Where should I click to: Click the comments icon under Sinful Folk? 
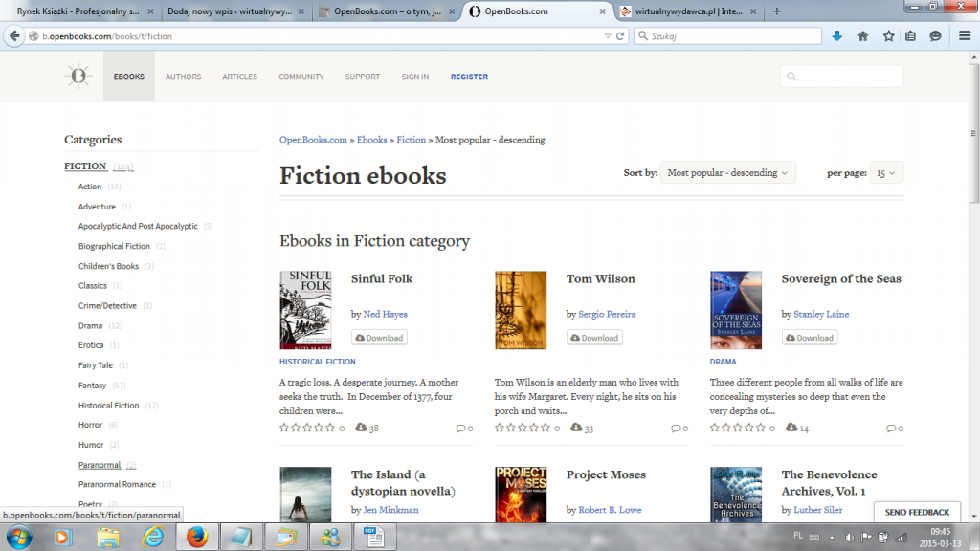[460, 428]
